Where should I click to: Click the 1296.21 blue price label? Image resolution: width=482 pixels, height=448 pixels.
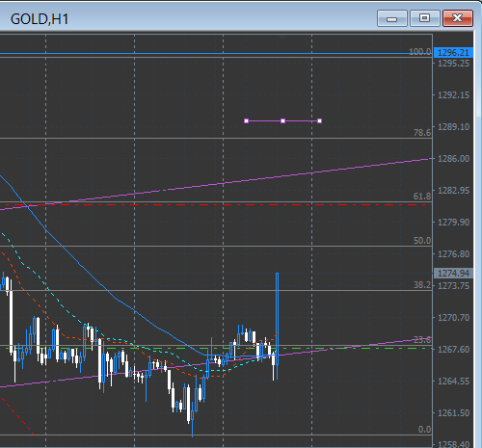coord(453,52)
